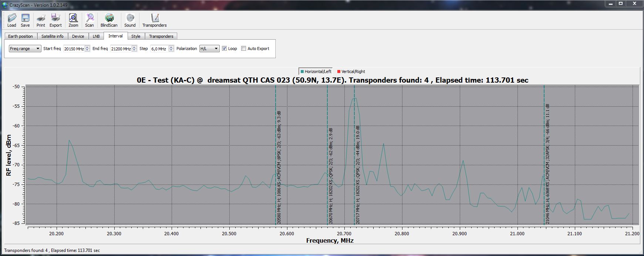The width and height of the screenshot is (644, 256).
Task: Click the Export toolbar icon
Action: coord(55,18)
